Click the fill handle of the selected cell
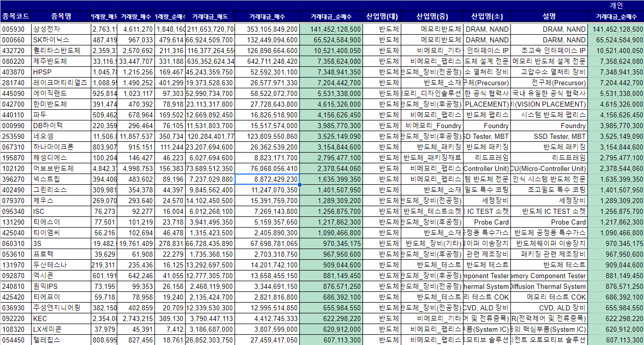 point(299,185)
